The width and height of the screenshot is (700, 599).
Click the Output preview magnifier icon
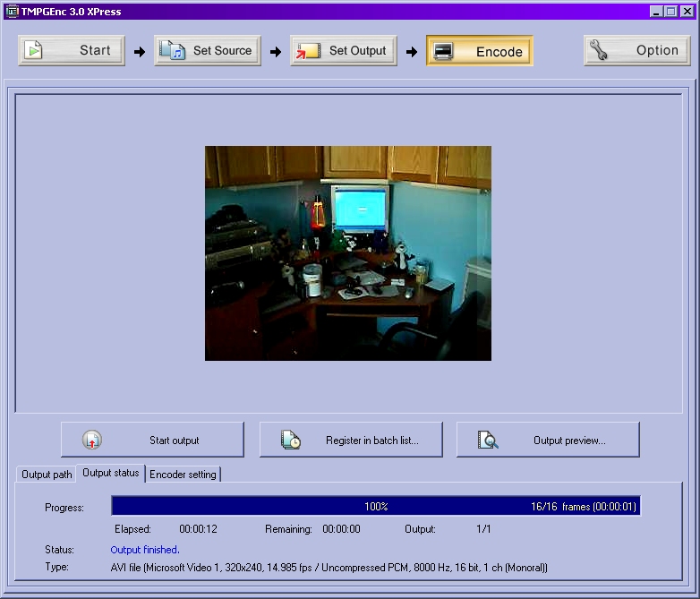point(488,440)
